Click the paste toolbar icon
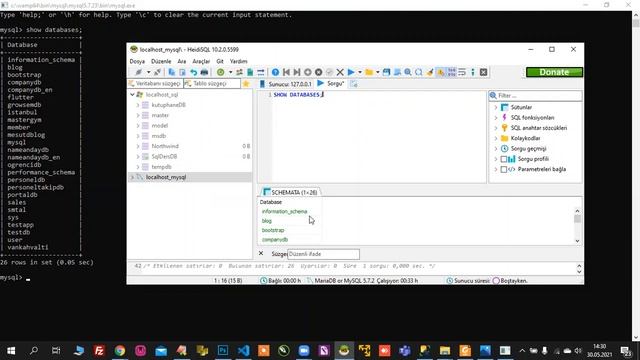This screenshot has width=640, height=360. pos(182,72)
